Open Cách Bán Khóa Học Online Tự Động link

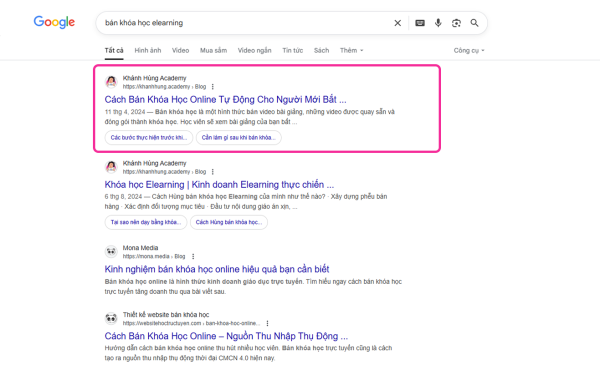coord(225,99)
